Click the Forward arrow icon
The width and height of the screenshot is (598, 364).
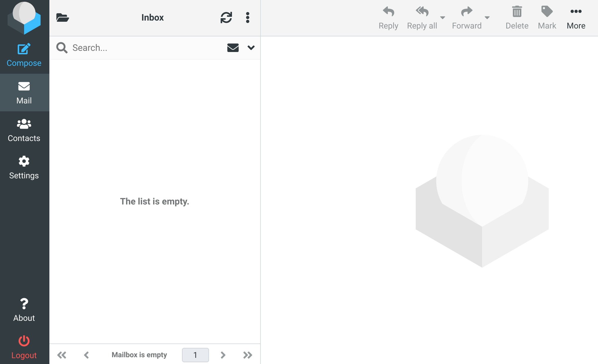(466, 12)
